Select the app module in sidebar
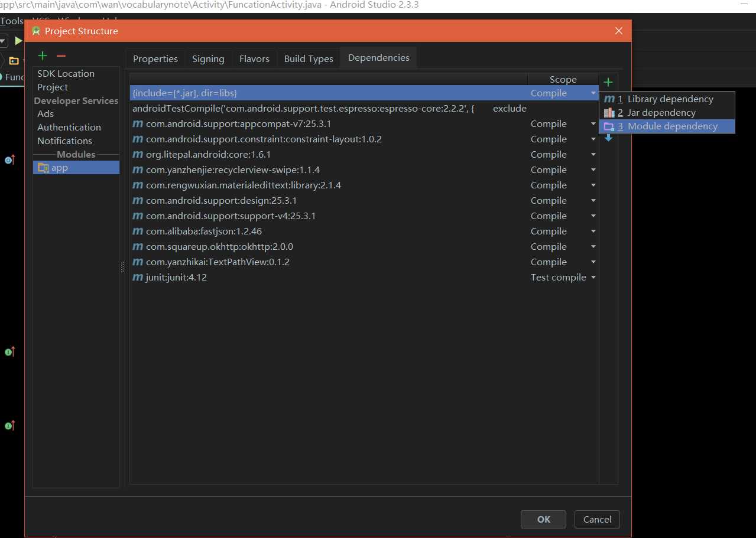This screenshot has width=756, height=538. point(76,168)
